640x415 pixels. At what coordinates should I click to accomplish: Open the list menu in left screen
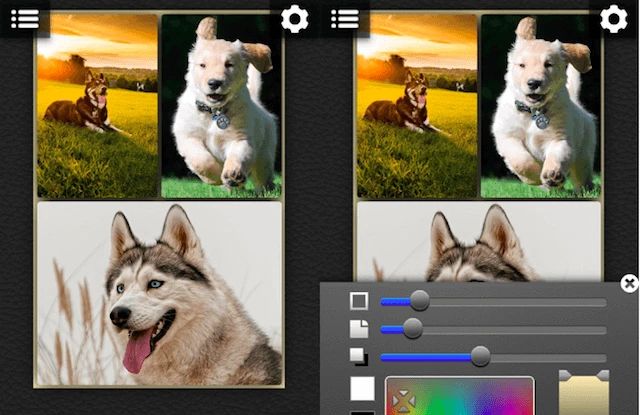tap(25, 18)
